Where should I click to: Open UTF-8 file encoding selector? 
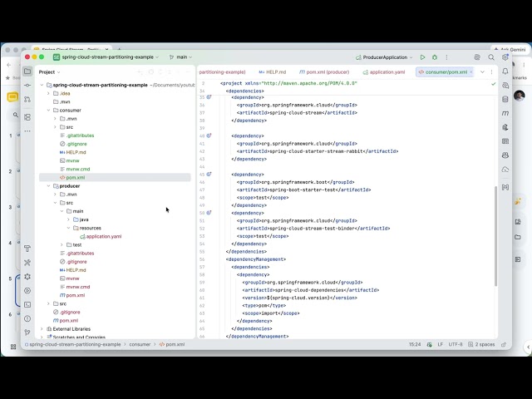tap(456, 344)
